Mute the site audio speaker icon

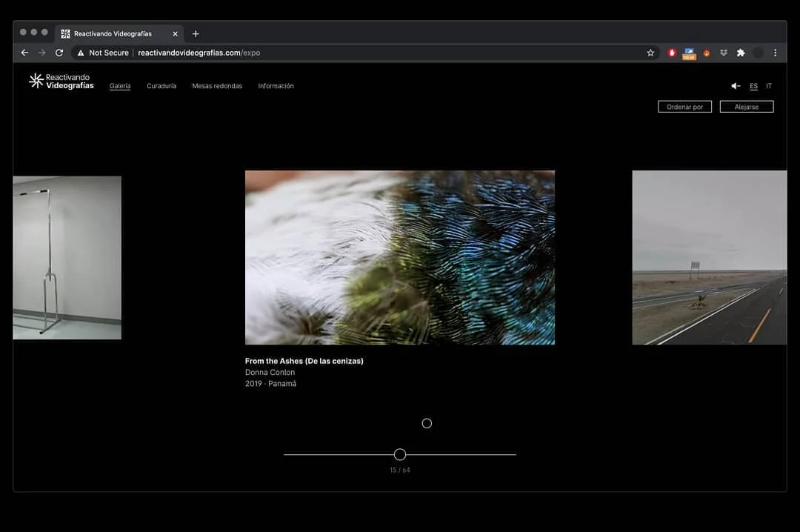[736, 86]
